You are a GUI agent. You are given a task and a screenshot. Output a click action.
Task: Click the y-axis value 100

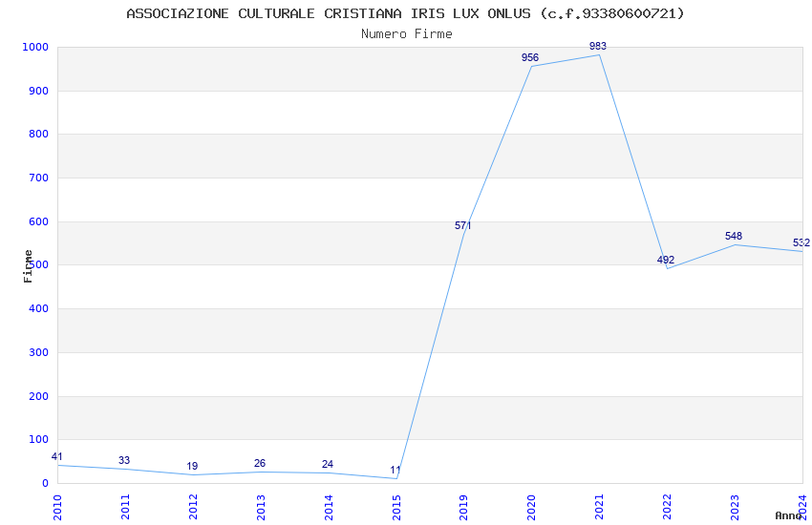coord(39,440)
